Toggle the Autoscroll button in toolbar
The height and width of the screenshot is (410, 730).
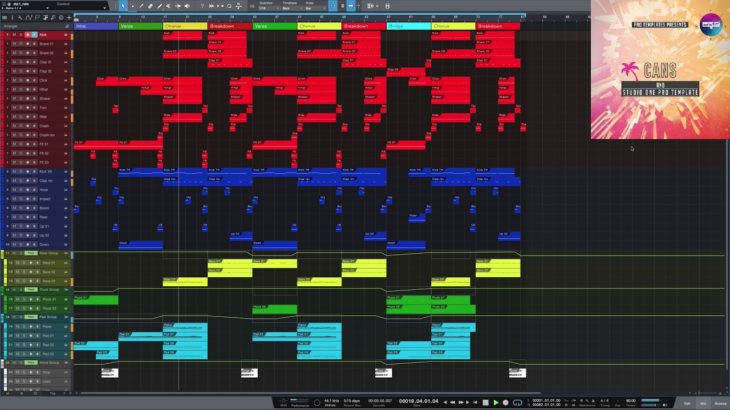pyautogui.click(x=351, y=6)
